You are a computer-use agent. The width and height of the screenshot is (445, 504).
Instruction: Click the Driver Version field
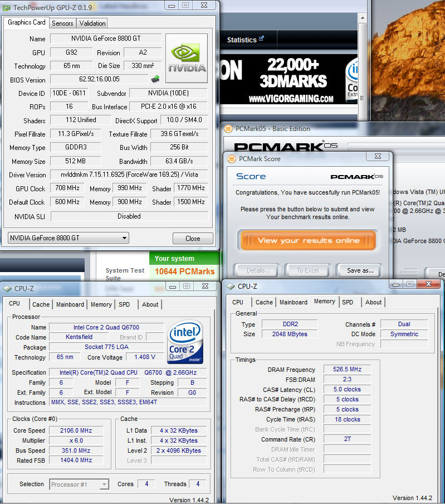[x=129, y=175]
